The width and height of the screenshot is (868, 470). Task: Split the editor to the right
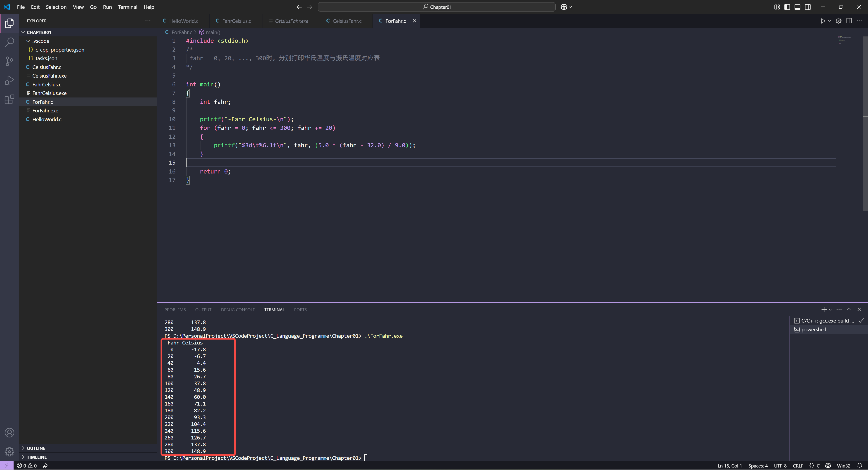849,21
